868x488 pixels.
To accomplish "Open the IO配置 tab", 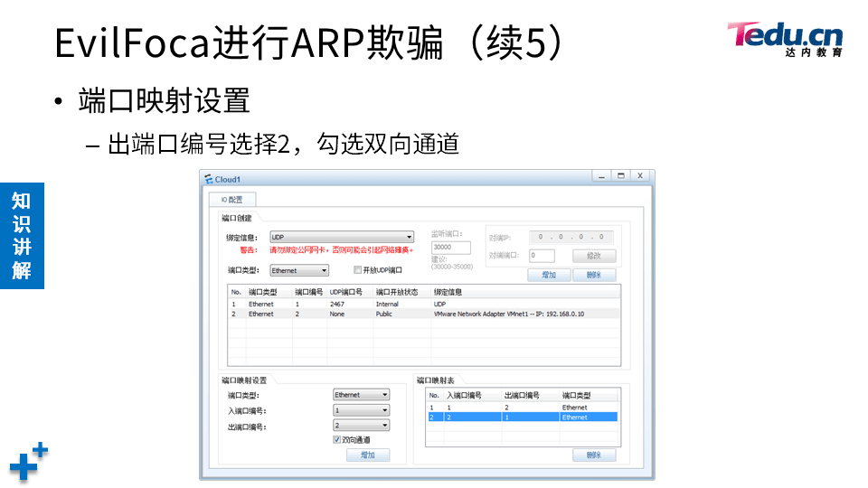I will pyautogui.click(x=232, y=200).
